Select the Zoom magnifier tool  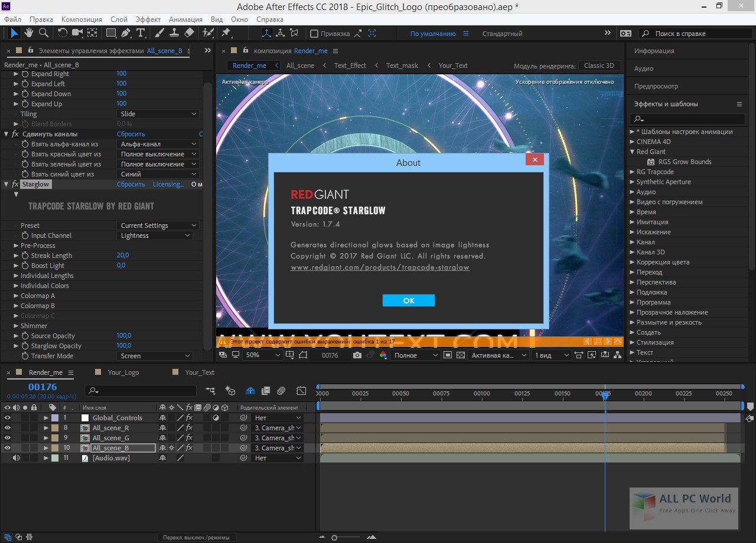pyautogui.click(x=44, y=33)
